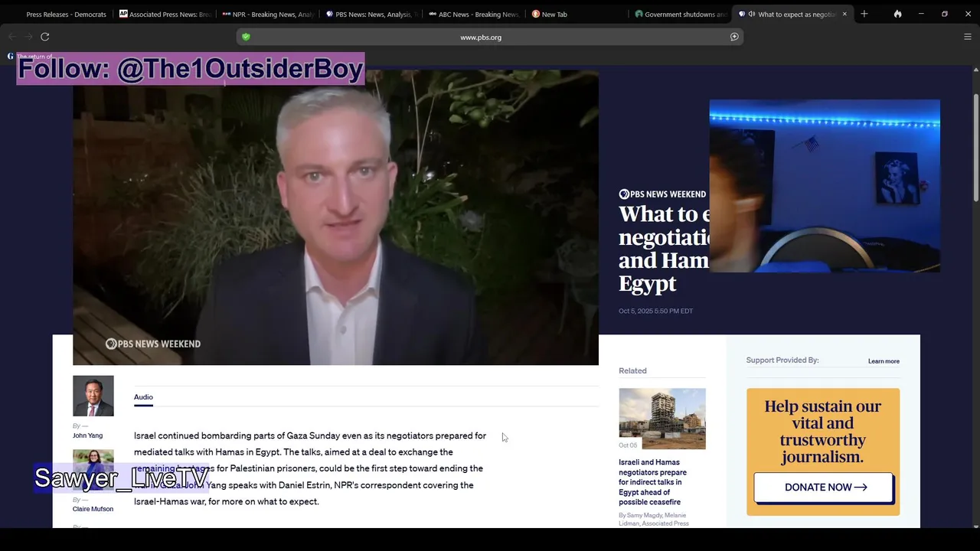This screenshot has width=980, height=551.
Task: Click the icon at the address bar's right end
Action: point(734,37)
